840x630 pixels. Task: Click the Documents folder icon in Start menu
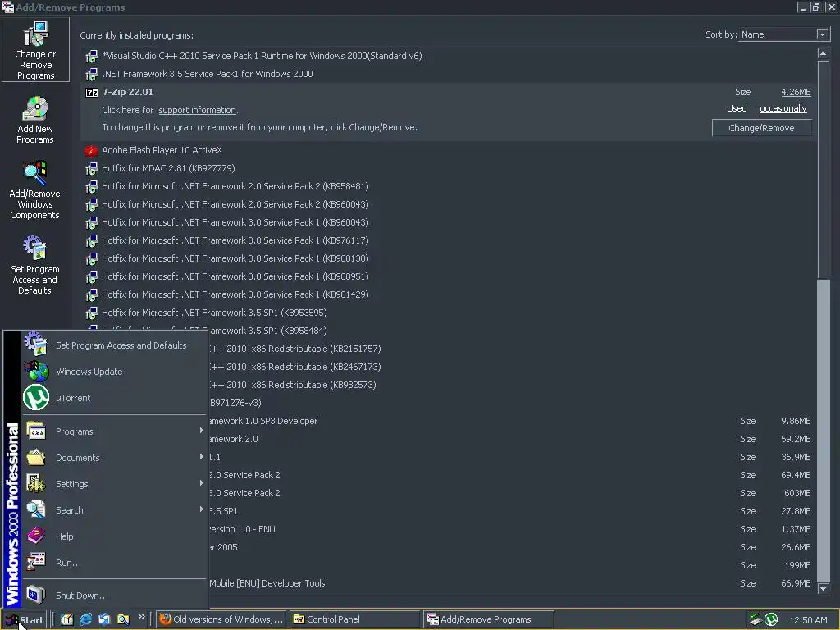click(x=36, y=458)
